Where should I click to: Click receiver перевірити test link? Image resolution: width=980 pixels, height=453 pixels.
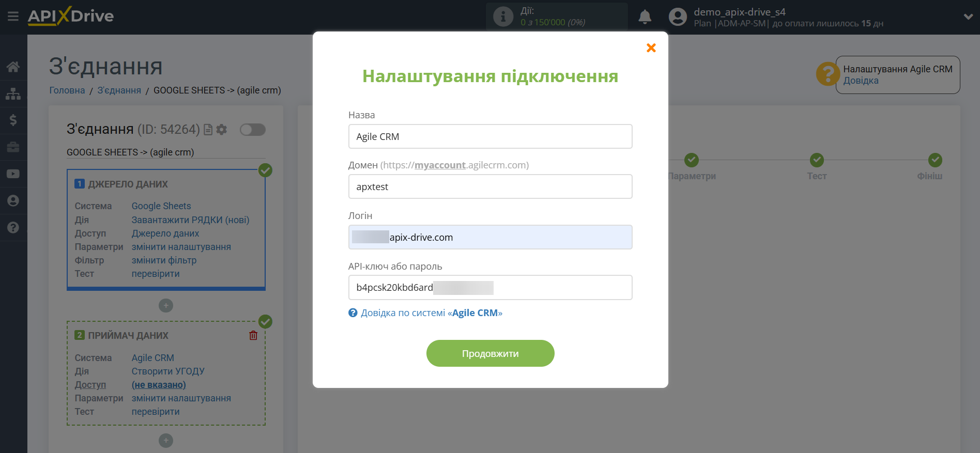[156, 412]
